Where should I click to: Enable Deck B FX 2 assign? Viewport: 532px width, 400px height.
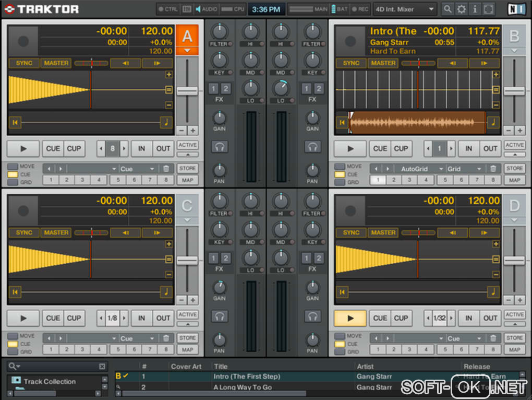tap(319, 89)
